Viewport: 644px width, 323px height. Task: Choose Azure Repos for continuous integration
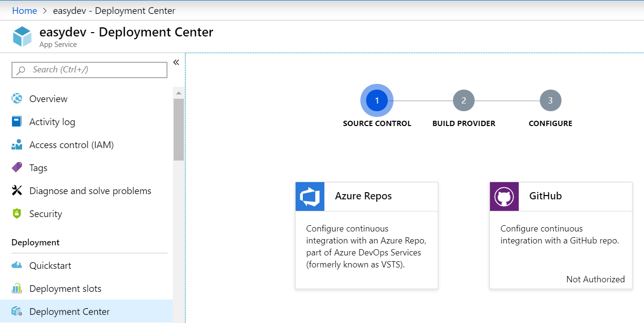366,235
